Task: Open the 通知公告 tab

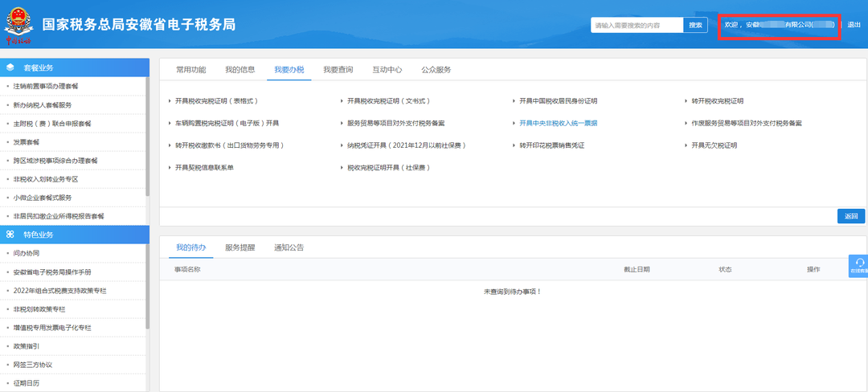Action: click(x=289, y=247)
